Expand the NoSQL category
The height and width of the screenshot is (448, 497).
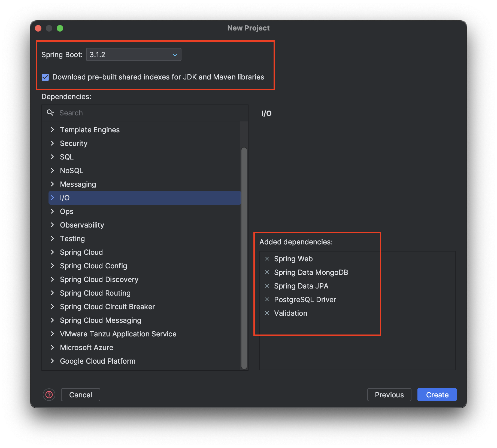(53, 170)
